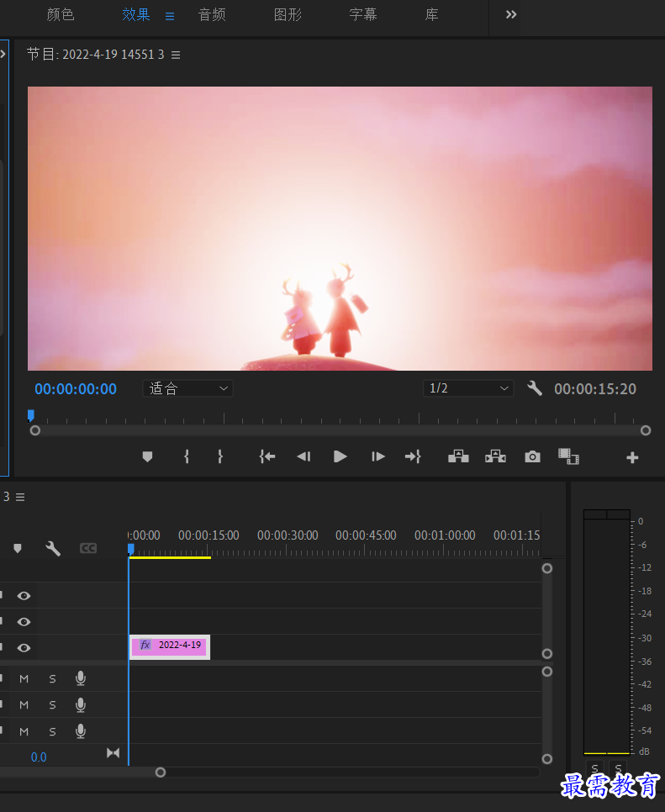Click timeline ruler at 00:00:15:00

point(208,535)
